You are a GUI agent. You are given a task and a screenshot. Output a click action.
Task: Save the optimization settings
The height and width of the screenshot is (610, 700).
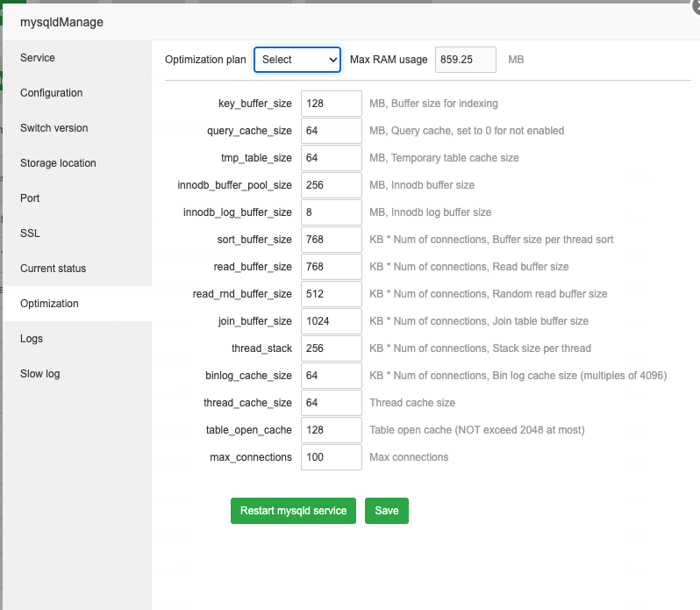click(387, 511)
